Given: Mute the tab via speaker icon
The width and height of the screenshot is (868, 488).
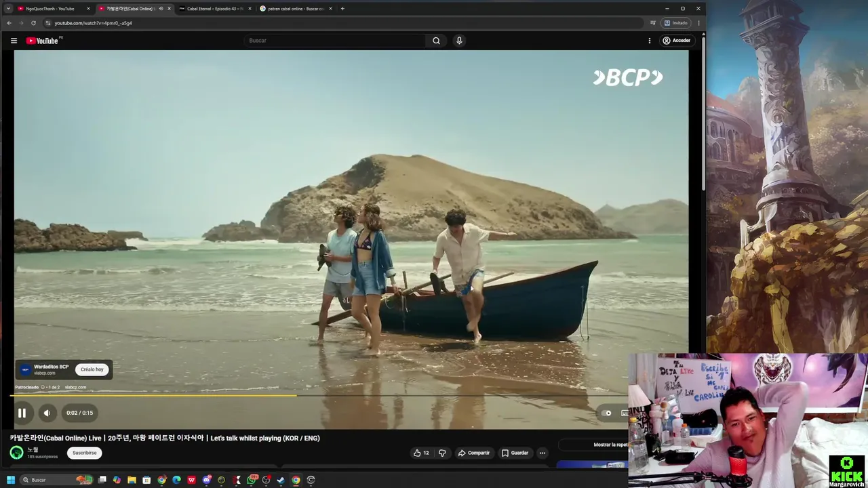Looking at the screenshot, I should 161,9.
